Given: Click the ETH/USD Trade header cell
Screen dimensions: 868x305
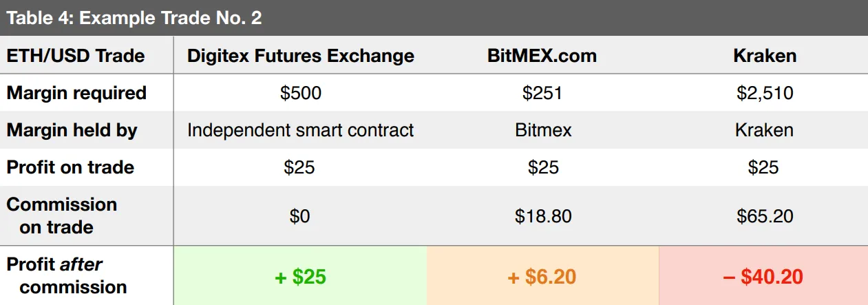Looking at the screenshot, I should click(x=76, y=56).
